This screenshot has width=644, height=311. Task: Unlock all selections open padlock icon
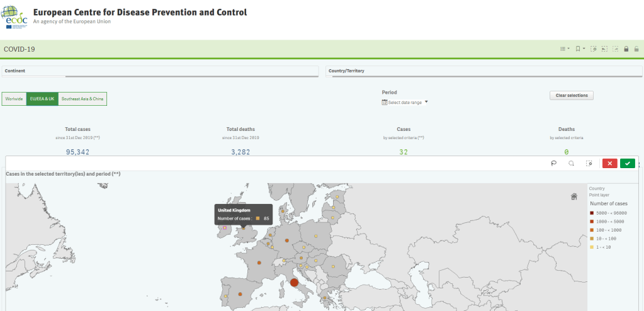(x=636, y=49)
